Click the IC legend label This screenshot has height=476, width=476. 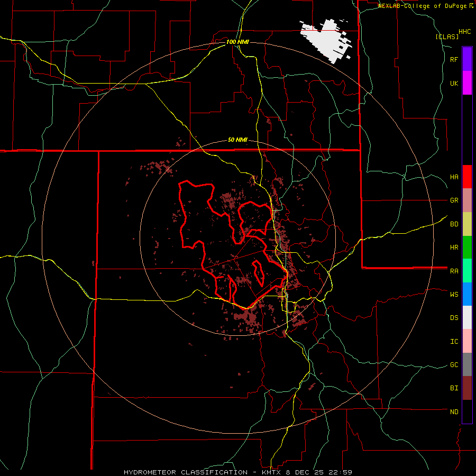point(454,342)
